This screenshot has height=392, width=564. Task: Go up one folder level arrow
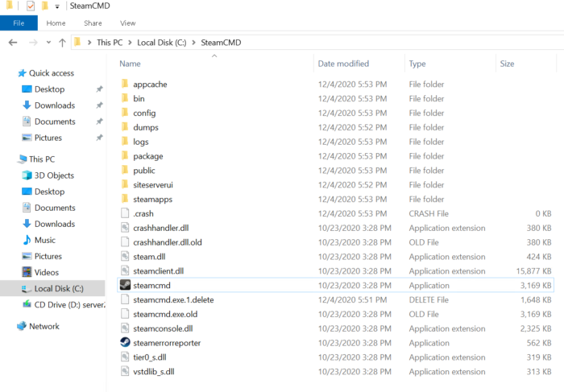click(62, 43)
